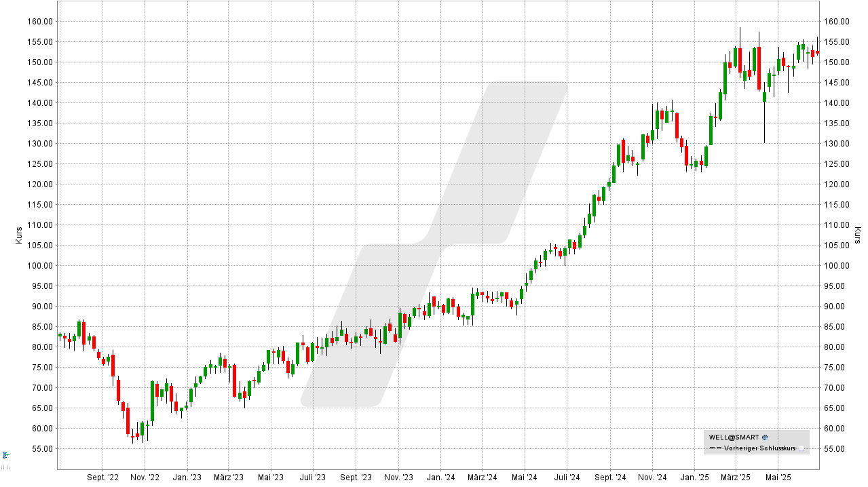Screen dimensions: 868x487
Task: Click the März '25 date label
Action: [x=735, y=478]
